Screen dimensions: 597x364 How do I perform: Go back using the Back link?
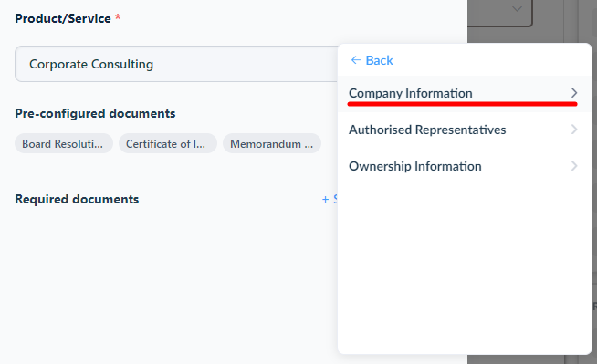pyautogui.click(x=372, y=60)
